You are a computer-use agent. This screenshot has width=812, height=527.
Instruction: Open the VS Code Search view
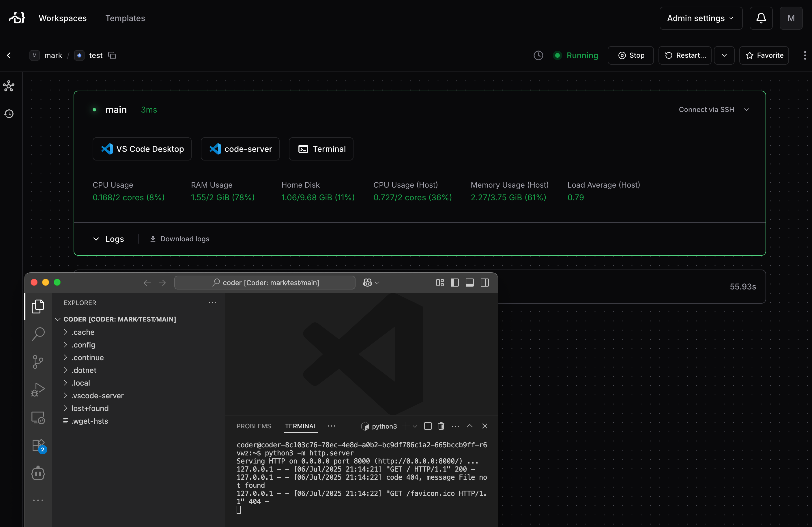click(38, 333)
